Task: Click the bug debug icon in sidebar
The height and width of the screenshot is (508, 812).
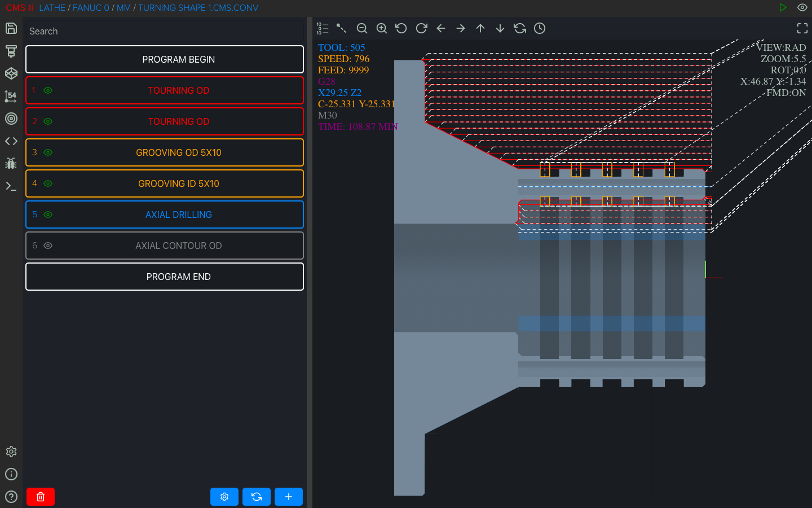Action: [11, 164]
